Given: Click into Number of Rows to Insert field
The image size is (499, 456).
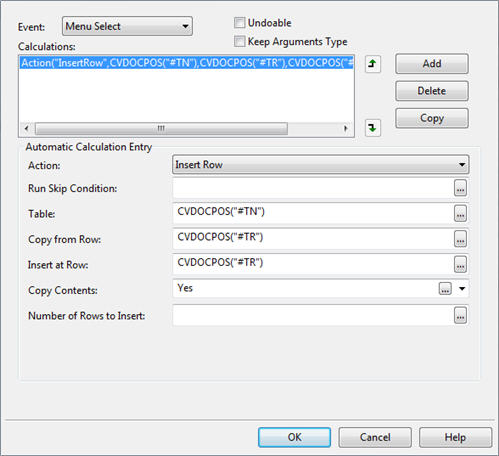Looking at the screenshot, I should point(313,315).
